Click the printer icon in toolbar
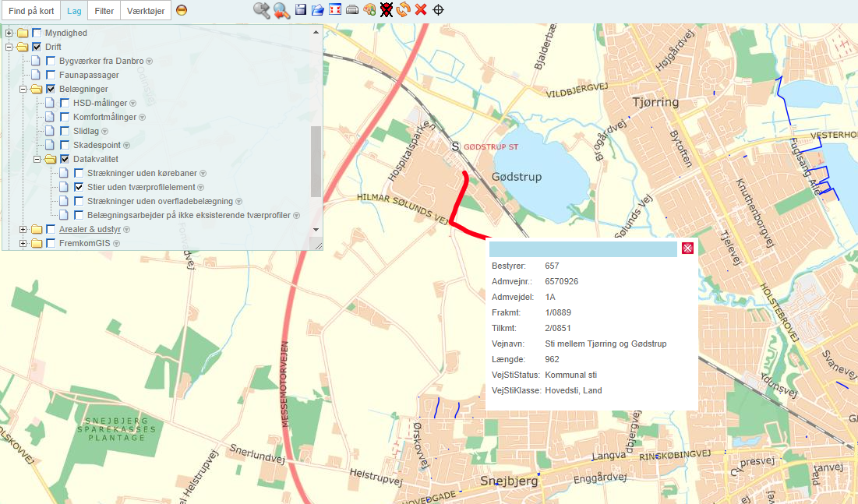The width and height of the screenshot is (858, 504). [352, 10]
